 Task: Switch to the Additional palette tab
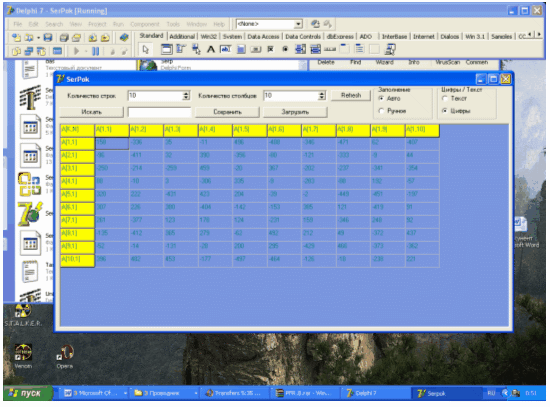182,36
